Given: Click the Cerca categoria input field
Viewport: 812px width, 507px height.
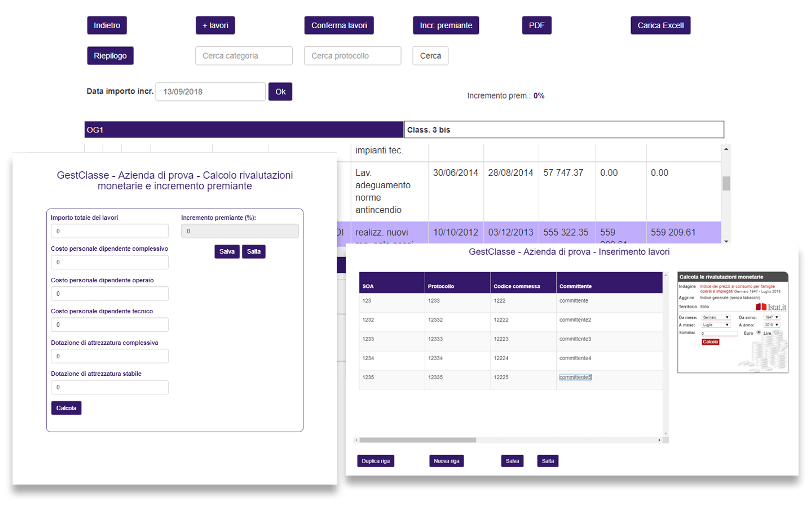Looking at the screenshot, I should (x=244, y=56).
